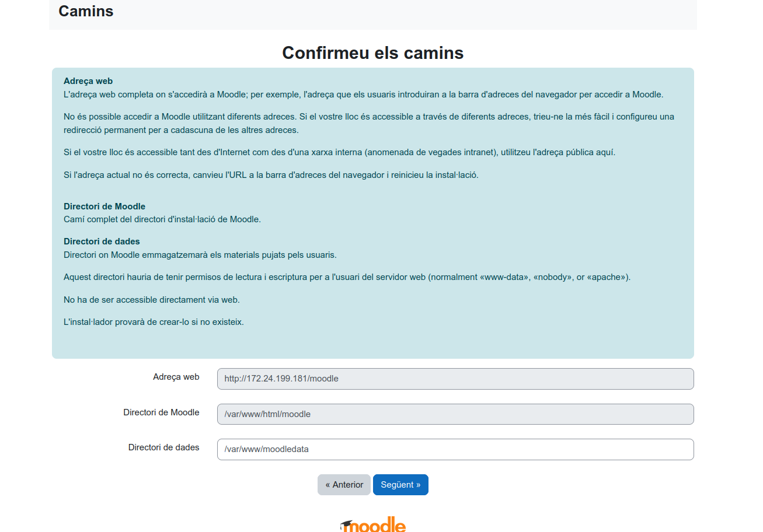Go back with the « Anterior button
The width and height of the screenshot is (763, 532).
click(x=344, y=485)
